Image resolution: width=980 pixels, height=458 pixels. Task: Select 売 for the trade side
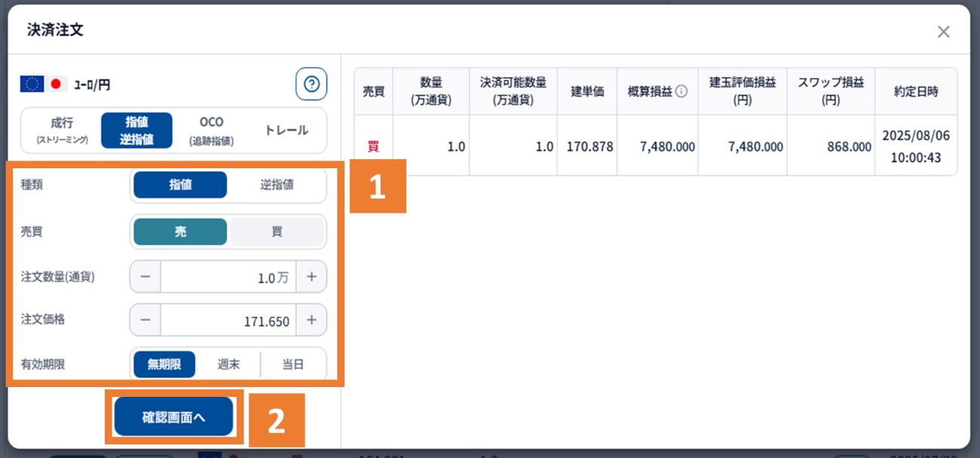(x=180, y=232)
